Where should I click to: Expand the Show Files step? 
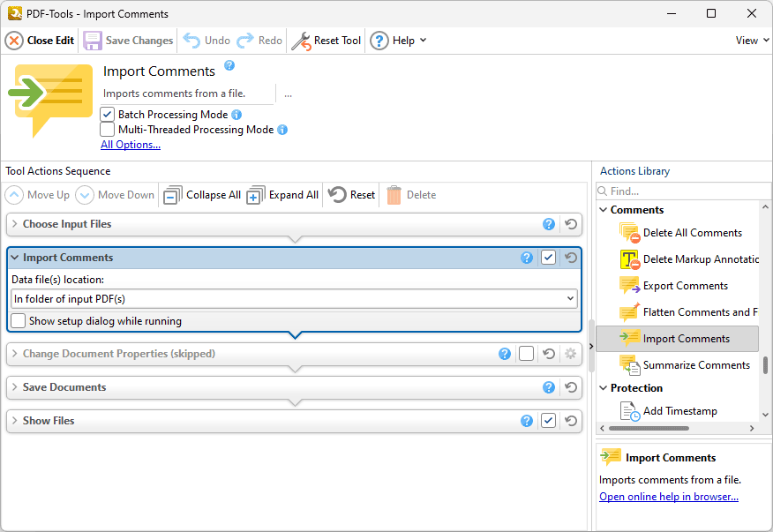pyautogui.click(x=15, y=421)
